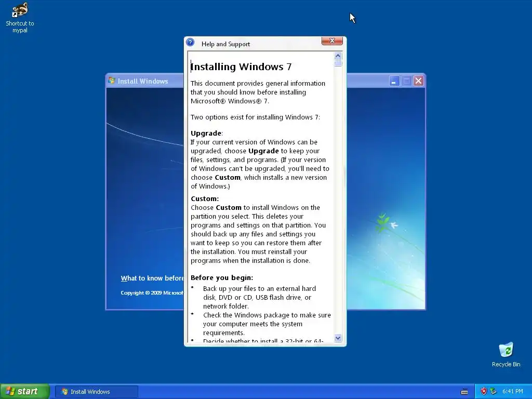Click the 'Installing Windows 7' heading
The image size is (532, 399).
(x=241, y=67)
